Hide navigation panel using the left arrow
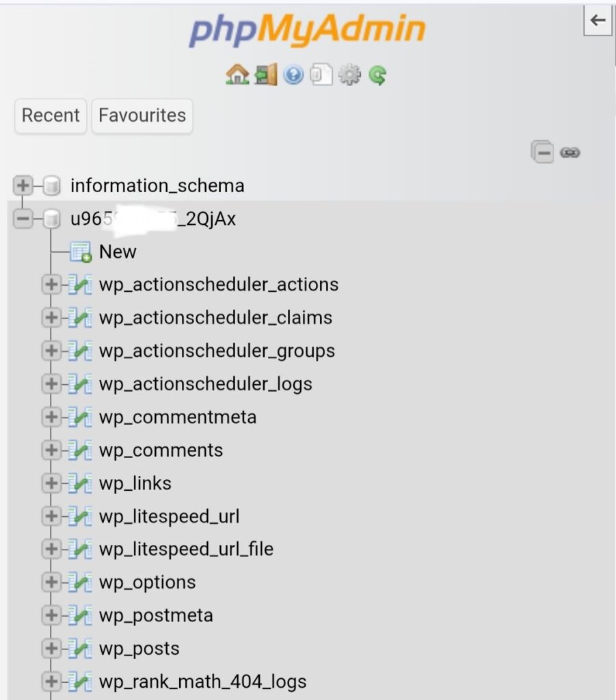This screenshot has height=700, width=616. (x=598, y=21)
